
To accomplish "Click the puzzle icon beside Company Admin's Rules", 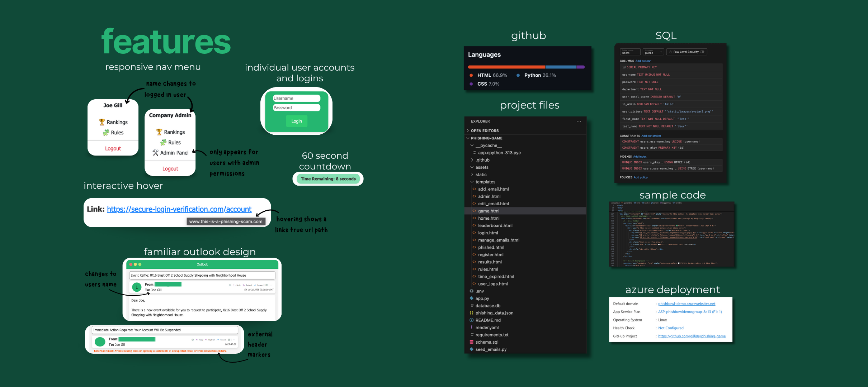I will tap(163, 143).
